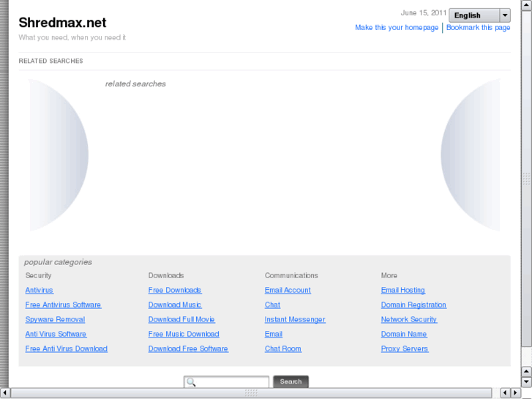Click the magnifying glass icon in search box

click(x=191, y=382)
